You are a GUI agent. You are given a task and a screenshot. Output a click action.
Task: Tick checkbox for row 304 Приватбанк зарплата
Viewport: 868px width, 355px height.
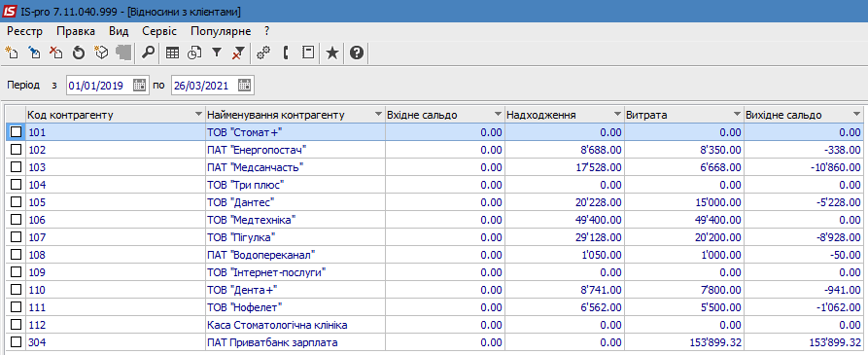[17, 341]
